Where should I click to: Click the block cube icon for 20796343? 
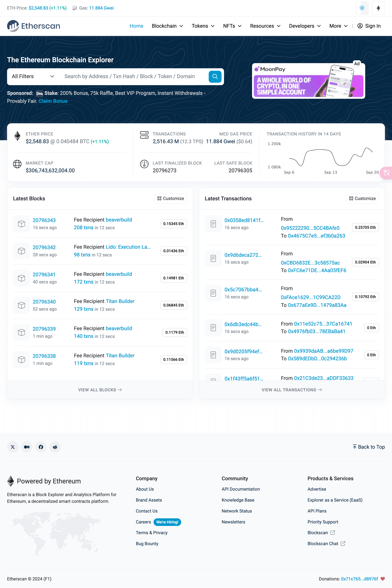tap(22, 224)
